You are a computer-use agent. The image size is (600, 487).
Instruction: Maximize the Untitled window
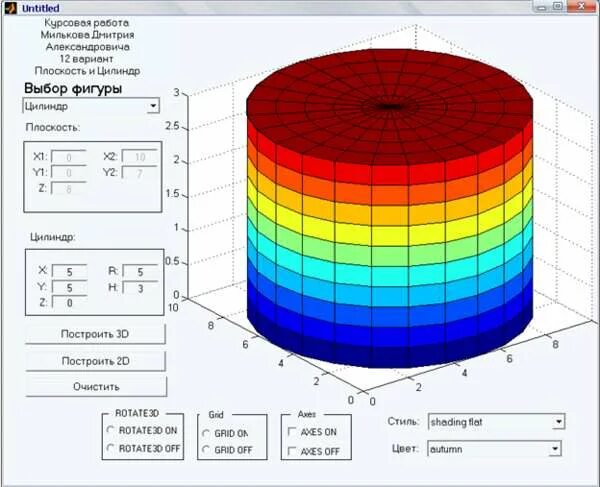[558, 6]
